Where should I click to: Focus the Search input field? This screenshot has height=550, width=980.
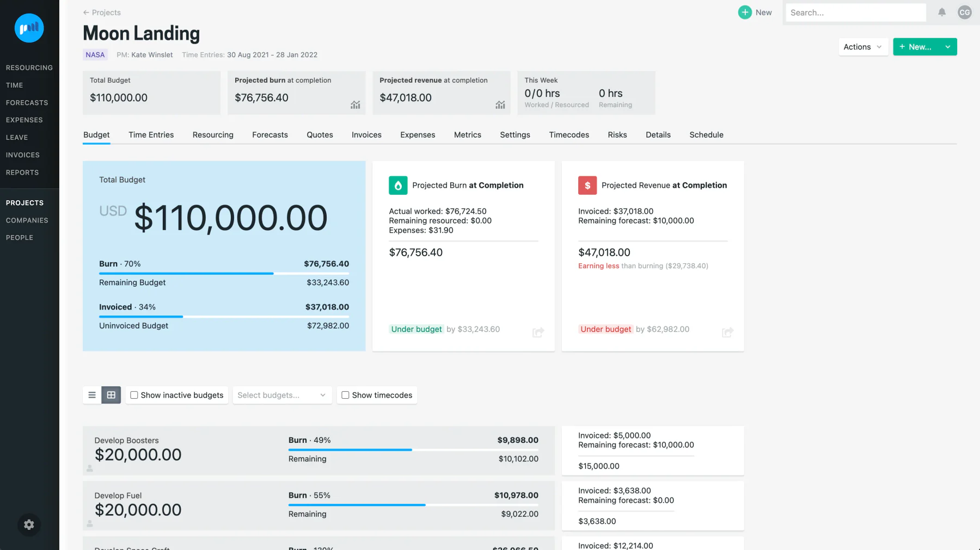pos(855,12)
